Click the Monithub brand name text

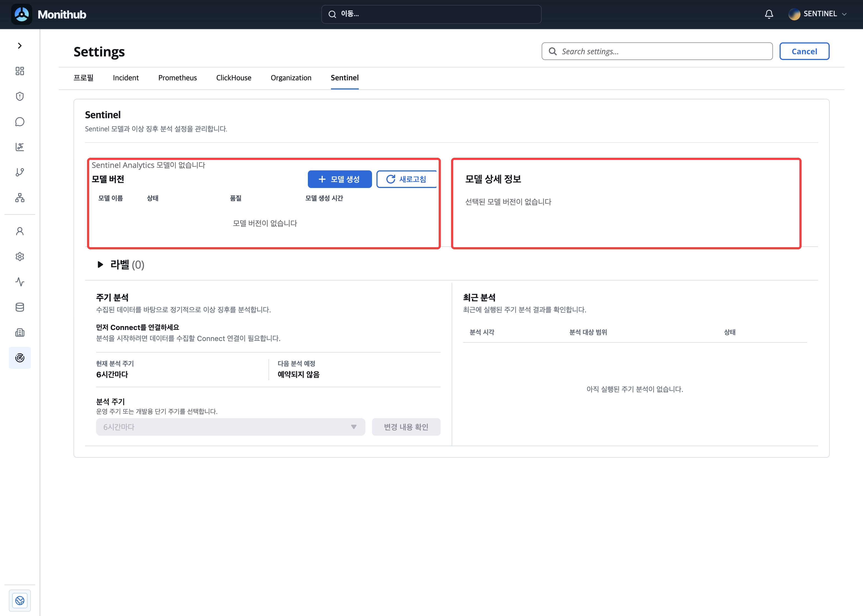pyautogui.click(x=62, y=14)
